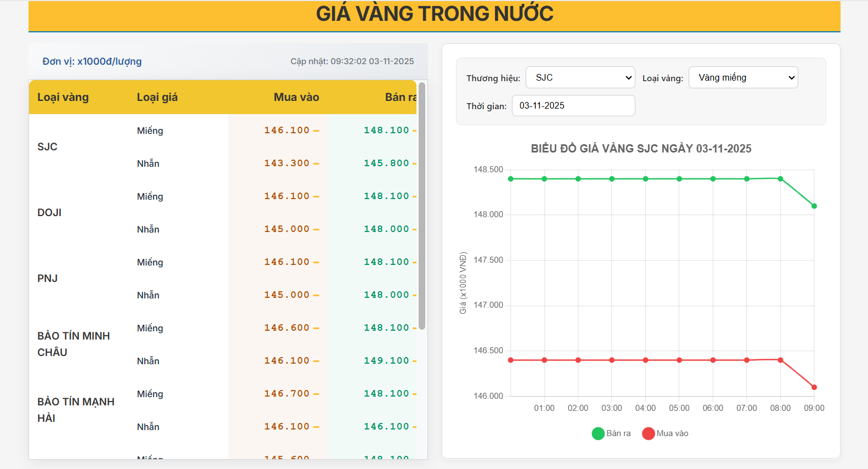Click PNJ Nhẫn sell price 148.000
Screen dimensions: 868x469
tap(386, 295)
